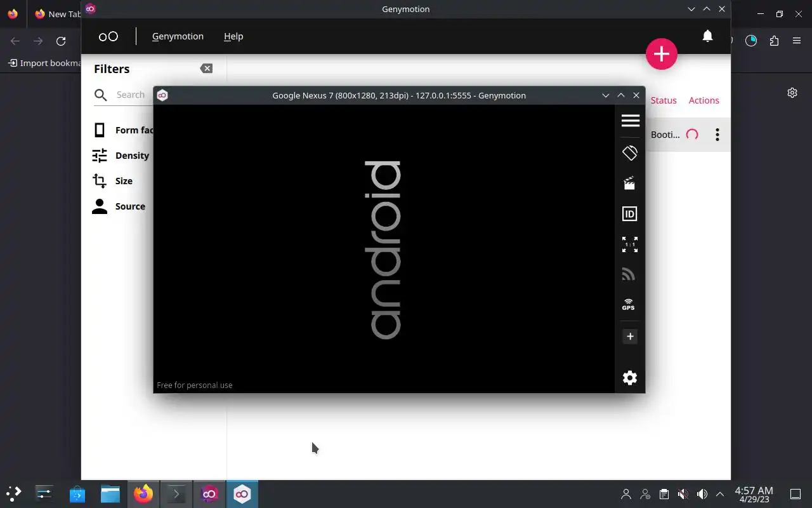The height and width of the screenshot is (508, 812).
Task: Open the clock and calendar
Action: point(754,494)
